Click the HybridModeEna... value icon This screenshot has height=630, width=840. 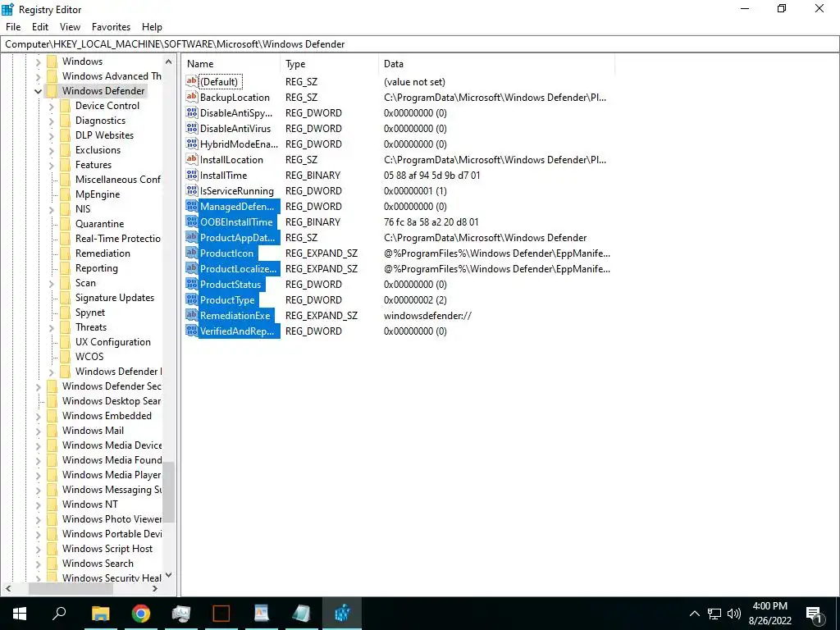(192, 144)
